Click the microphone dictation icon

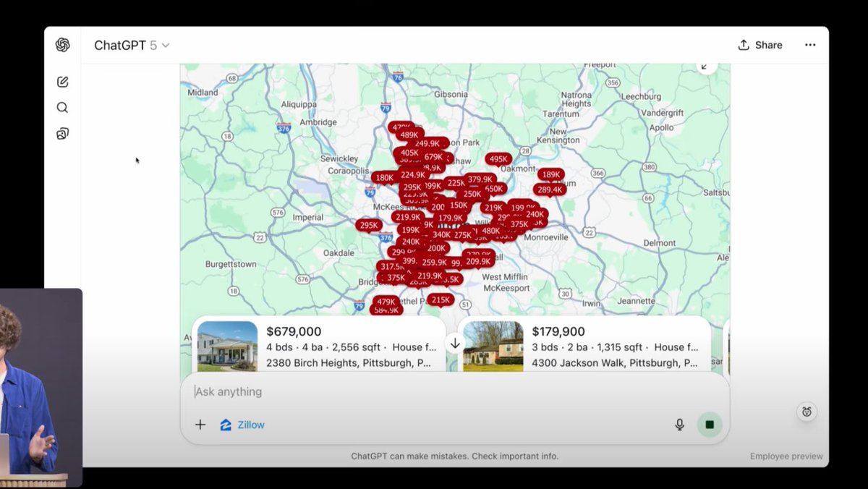pyautogui.click(x=679, y=425)
